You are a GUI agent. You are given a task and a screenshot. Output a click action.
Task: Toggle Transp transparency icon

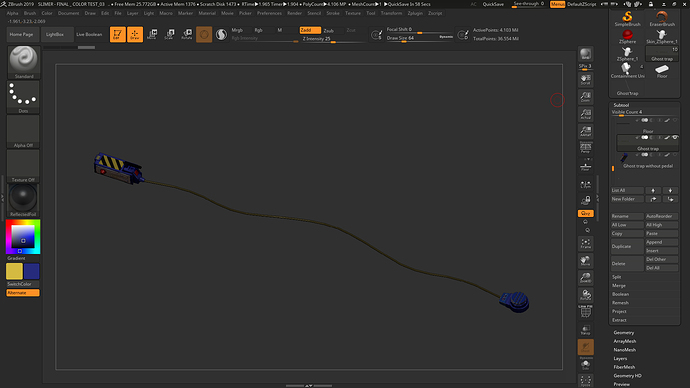tap(585, 329)
